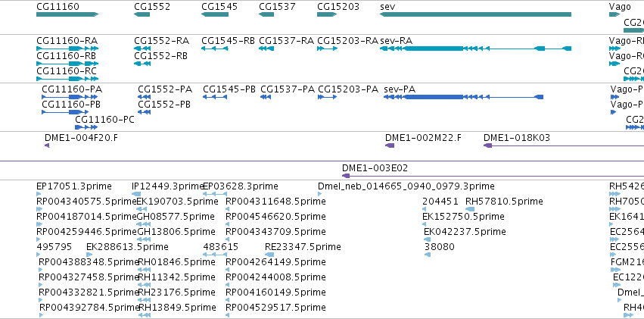
Task: Select transcript CG11160-RC
Action: pyautogui.click(x=67, y=79)
